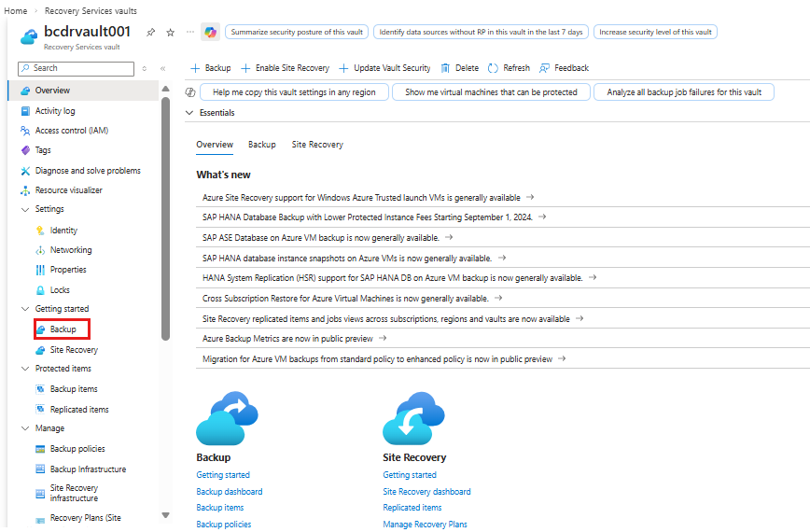This screenshot has height=532, width=810.
Task: Click in the sidebar Search field
Action: click(76, 68)
